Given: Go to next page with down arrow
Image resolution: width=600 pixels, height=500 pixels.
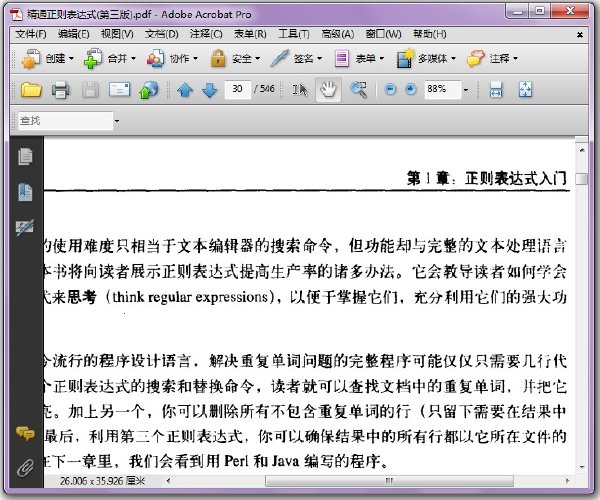Looking at the screenshot, I should [x=209, y=90].
